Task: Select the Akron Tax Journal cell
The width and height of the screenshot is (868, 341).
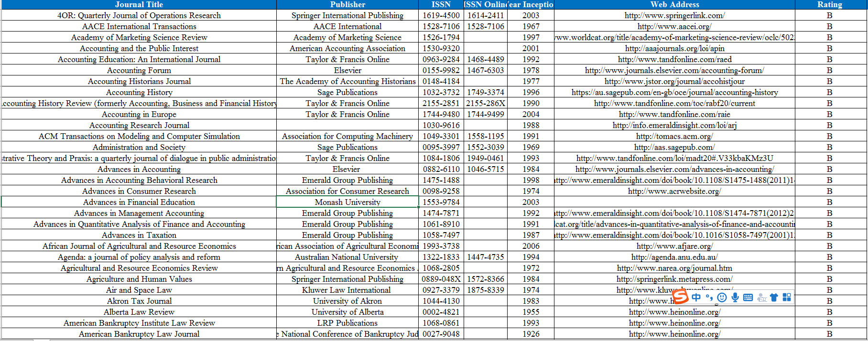Action: [x=139, y=301]
